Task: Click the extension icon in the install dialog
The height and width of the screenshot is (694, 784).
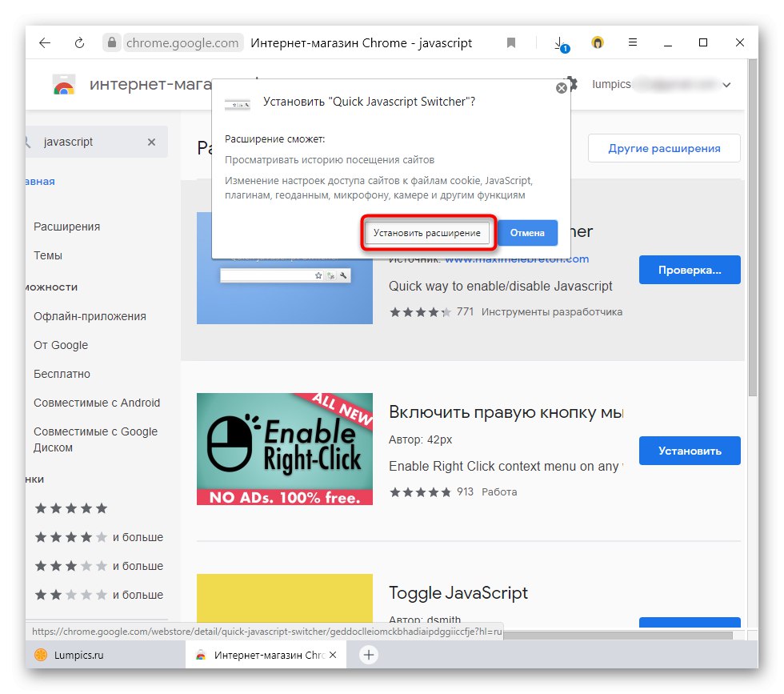Action: (237, 105)
